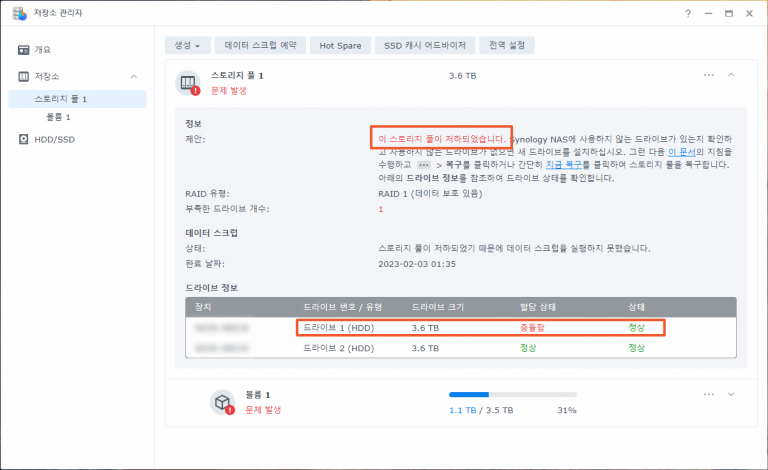Screen dimensions: 768x470
Task: Open the storage pool 1 three-dot menu
Action: pos(709,75)
